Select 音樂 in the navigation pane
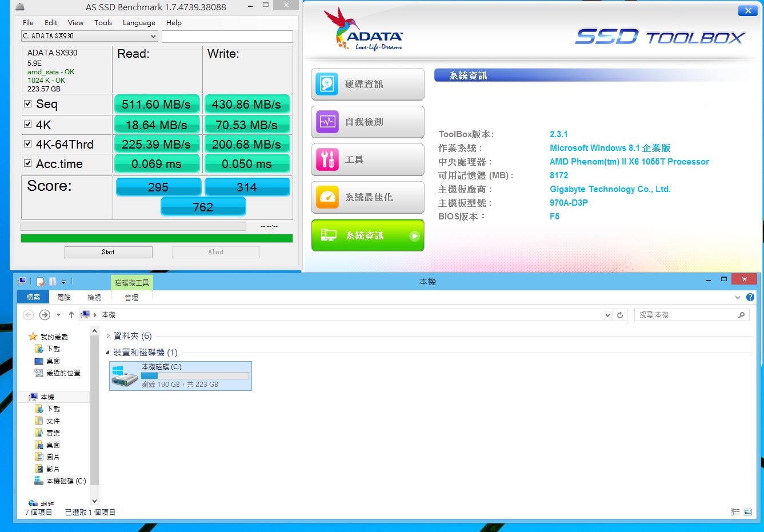The image size is (764, 532). pos(53,433)
